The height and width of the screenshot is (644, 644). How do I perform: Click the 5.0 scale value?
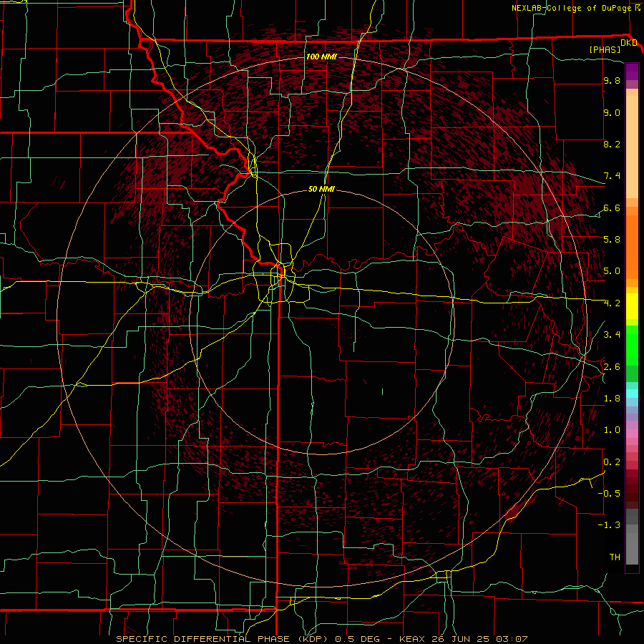tap(612, 271)
